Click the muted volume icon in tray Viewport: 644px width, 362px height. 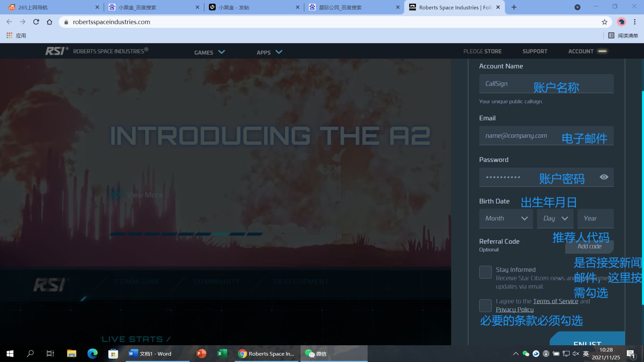click(x=576, y=353)
